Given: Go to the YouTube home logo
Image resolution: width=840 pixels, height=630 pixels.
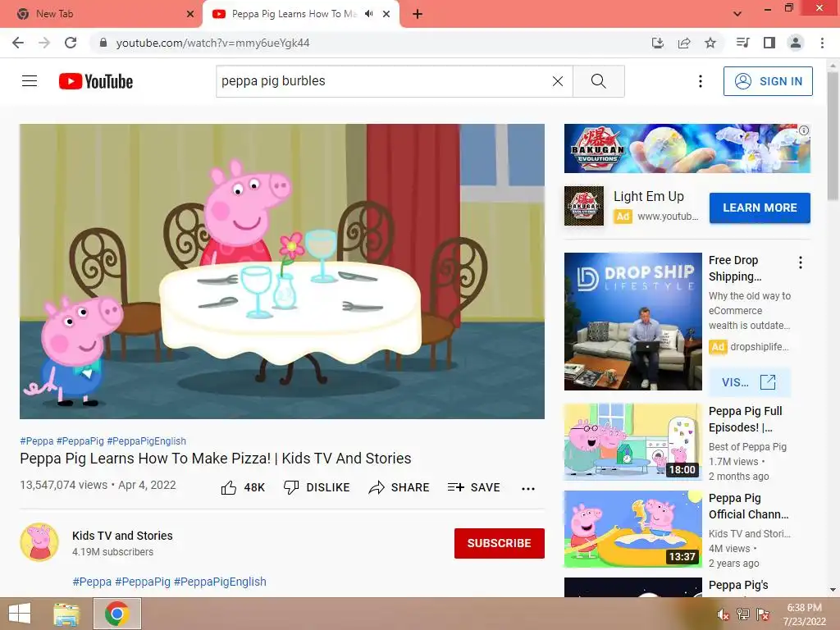Looking at the screenshot, I should (96, 81).
